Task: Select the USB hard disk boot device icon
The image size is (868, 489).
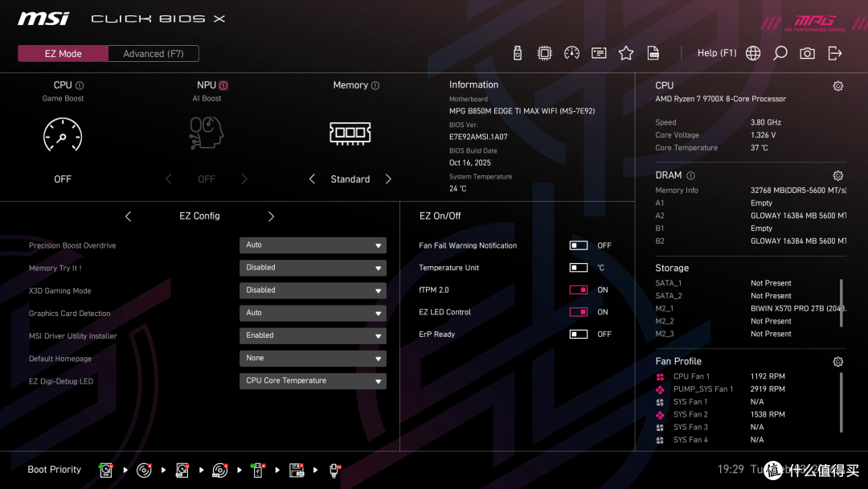Action: (x=182, y=471)
